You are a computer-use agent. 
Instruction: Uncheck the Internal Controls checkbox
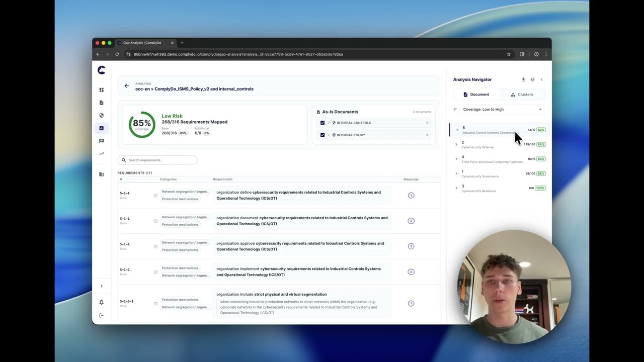click(323, 123)
